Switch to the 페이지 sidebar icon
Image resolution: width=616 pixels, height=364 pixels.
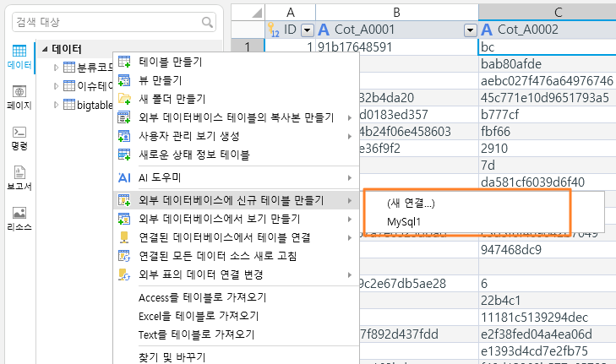coord(19,98)
